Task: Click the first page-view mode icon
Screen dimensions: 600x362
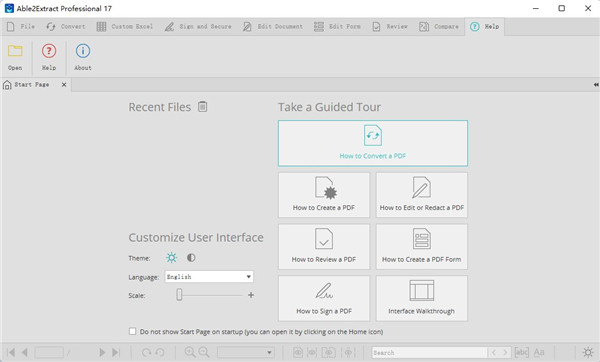Action: pos(298,352)
